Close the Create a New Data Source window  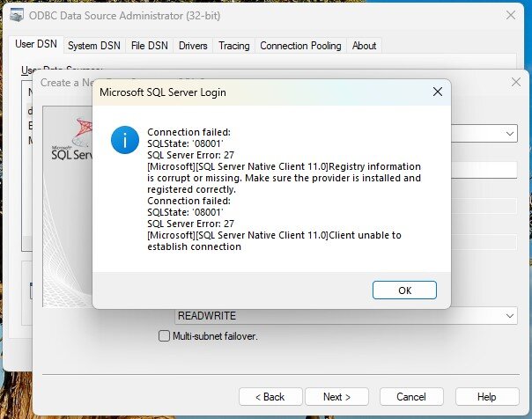[x=516, y=82]
